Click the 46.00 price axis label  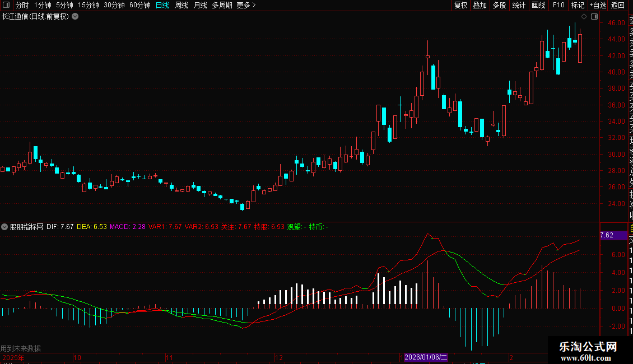coord(617,23)
